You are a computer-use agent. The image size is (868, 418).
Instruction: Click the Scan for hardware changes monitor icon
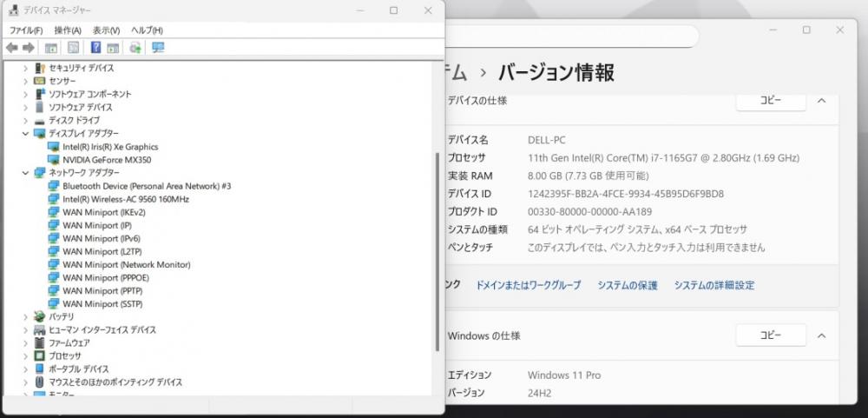tap(158, 49)
